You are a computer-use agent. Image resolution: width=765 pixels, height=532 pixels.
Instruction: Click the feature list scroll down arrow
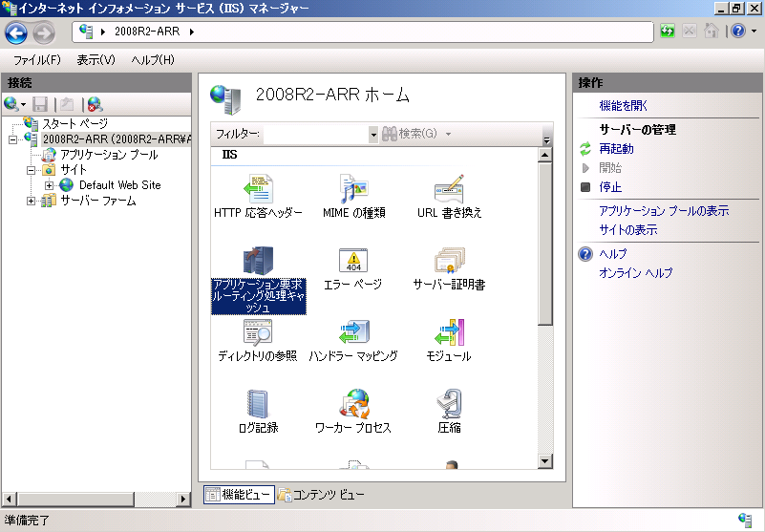545,460
